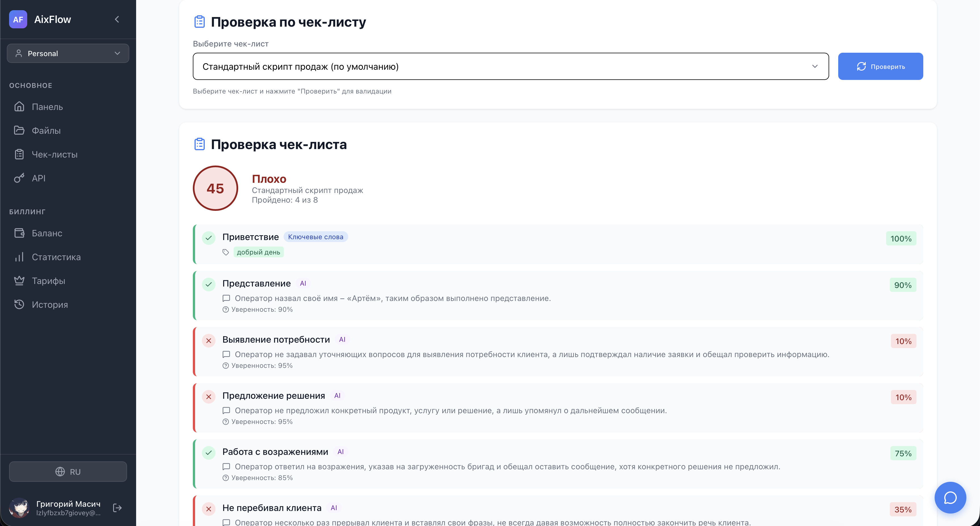980x526 pixels.
Task: Go to the Чек-листы section
Action: pyautogui.click(x=54, y=154)
